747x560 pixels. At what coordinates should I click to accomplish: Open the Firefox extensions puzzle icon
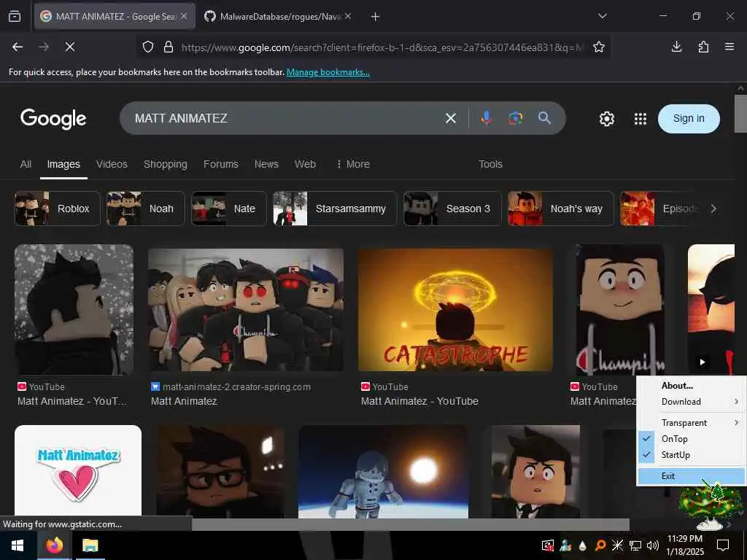click(703, 47)
